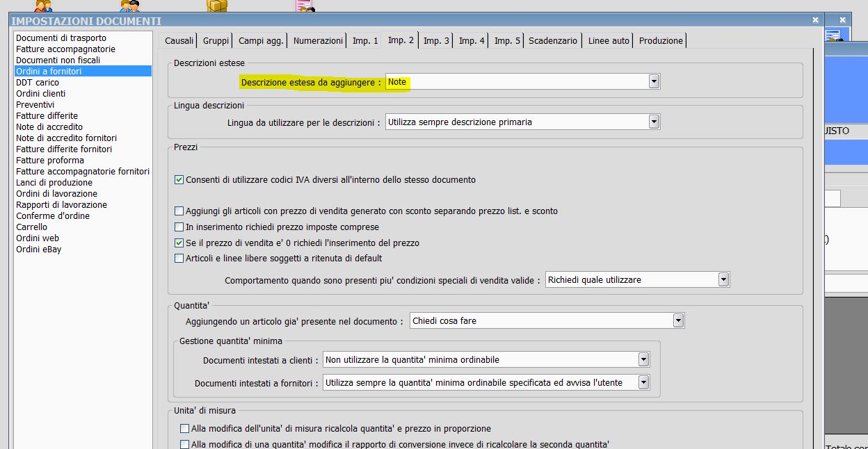Screen dimensions: 868x449
Task: Choose 'Preventivi' document type
Action: pyautogui.click(x=83, y=105)
